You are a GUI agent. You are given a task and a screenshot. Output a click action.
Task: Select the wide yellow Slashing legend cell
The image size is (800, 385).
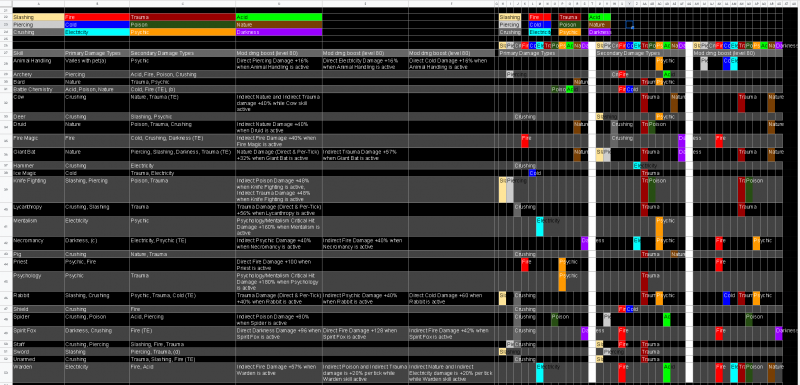click(38, 17)
